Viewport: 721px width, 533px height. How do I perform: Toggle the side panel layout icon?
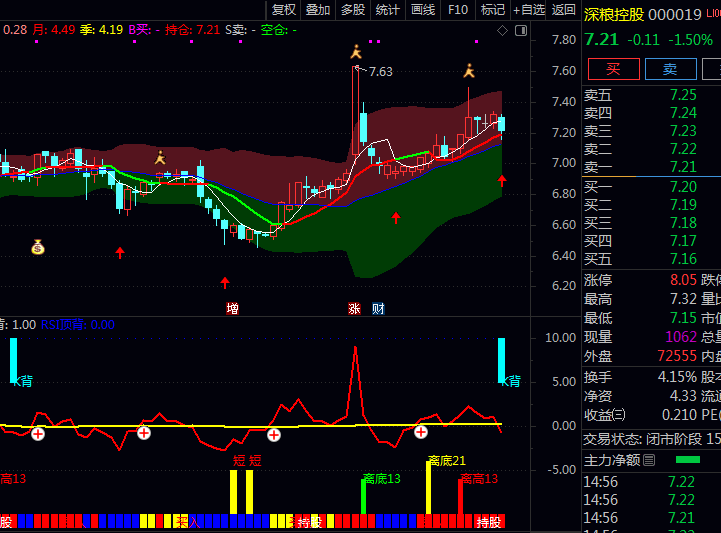[x=520, y=30]
